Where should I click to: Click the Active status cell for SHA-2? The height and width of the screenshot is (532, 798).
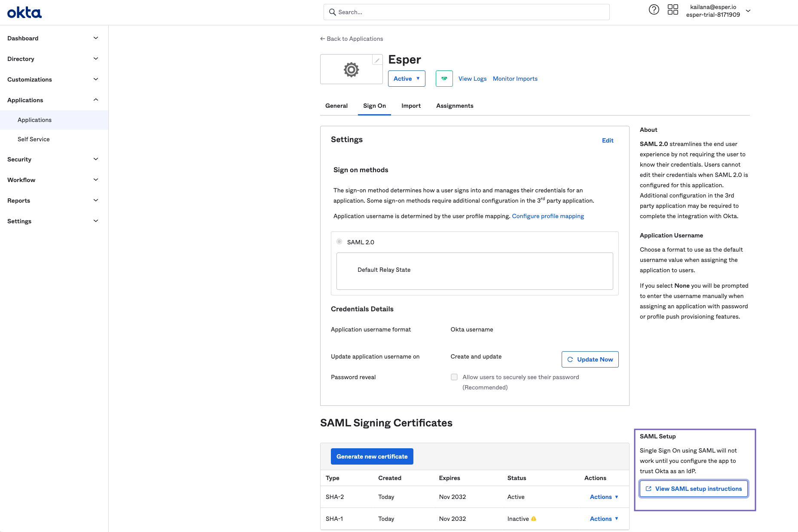tap(516, 497)
